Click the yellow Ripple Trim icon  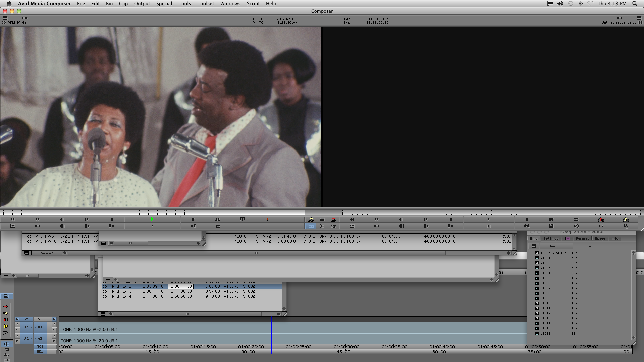tap(5, 326)
